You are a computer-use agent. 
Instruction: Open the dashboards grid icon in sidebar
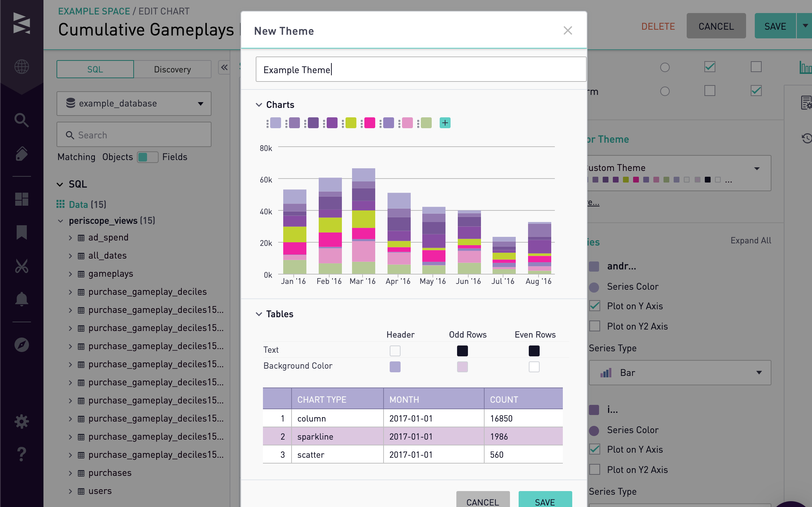[x=22, y=199]
